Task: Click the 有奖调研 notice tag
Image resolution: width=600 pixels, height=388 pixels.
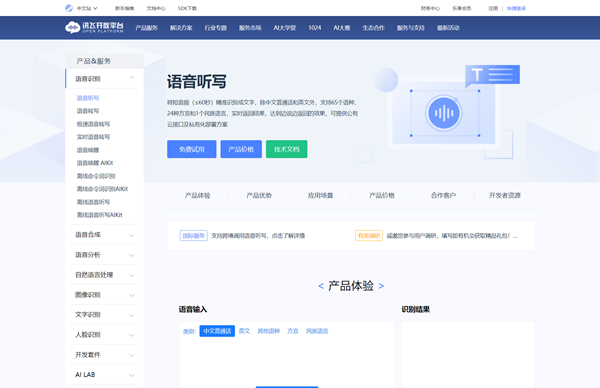Action: coord(369,236)
